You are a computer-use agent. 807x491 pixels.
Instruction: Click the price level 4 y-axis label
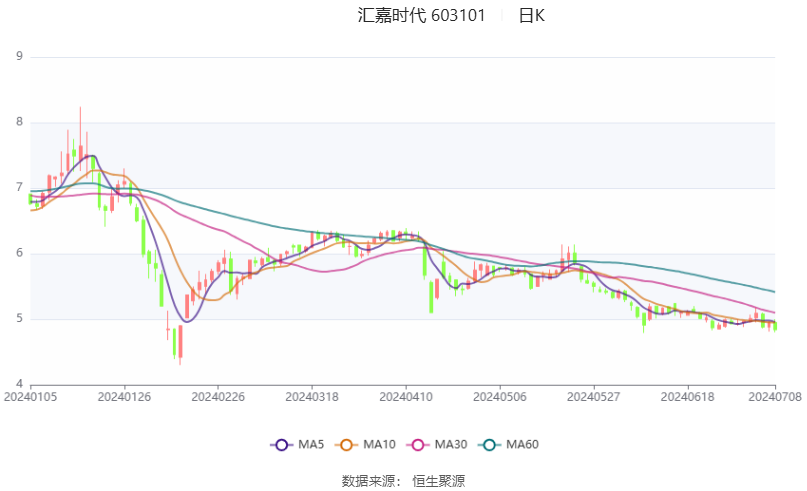click(20, 384)
